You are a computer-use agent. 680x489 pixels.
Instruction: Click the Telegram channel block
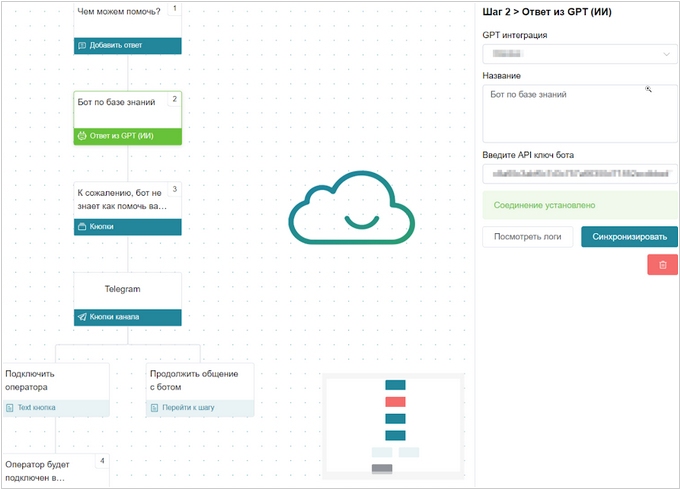(128, 289)
